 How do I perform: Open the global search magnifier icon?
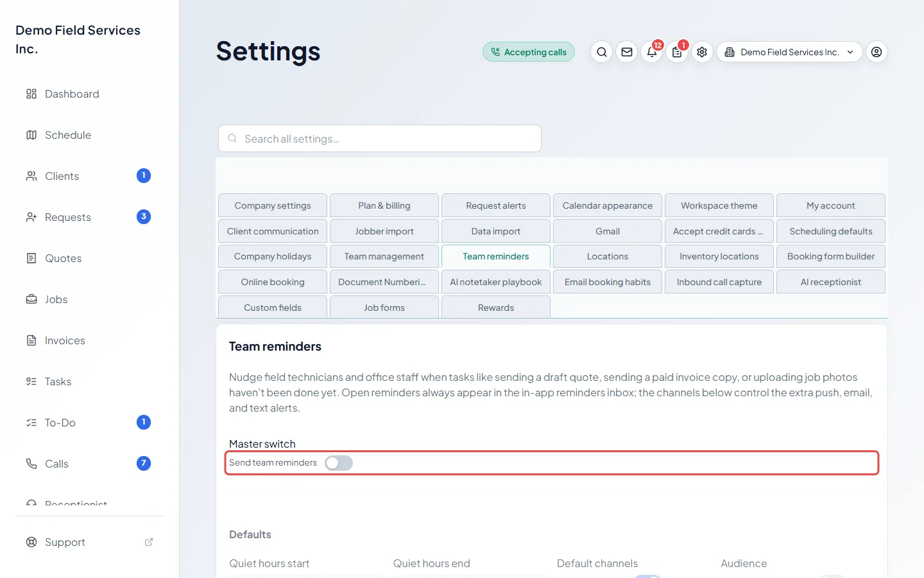click(602, 52)
